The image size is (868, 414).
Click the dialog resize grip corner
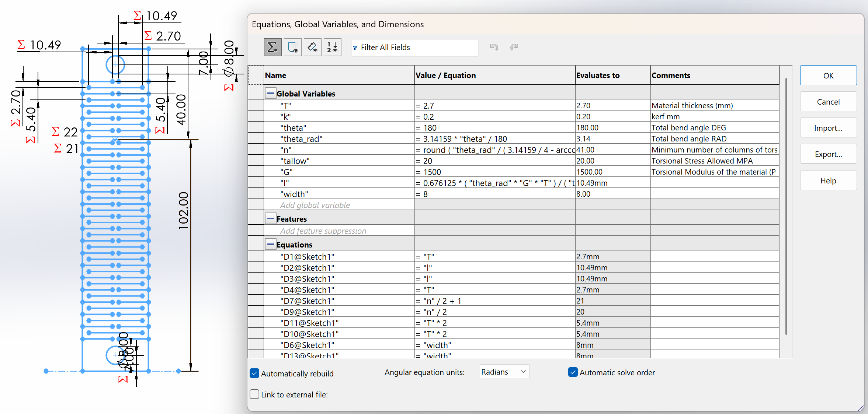click(861, 408)
